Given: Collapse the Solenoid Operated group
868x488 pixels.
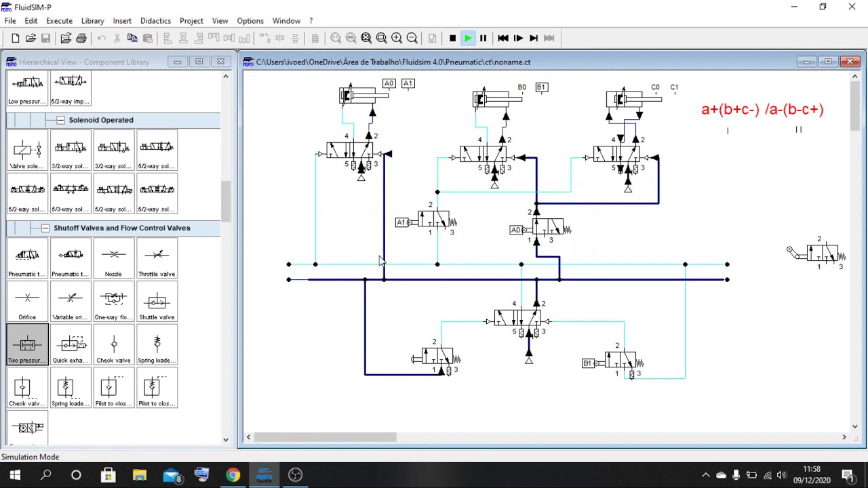Looking at the screenshot, I should tap(60, 120).
